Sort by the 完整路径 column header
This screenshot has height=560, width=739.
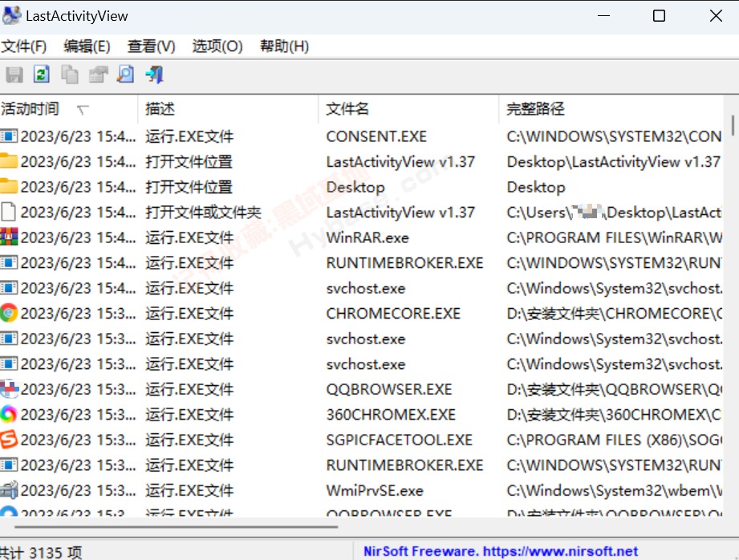611,109
